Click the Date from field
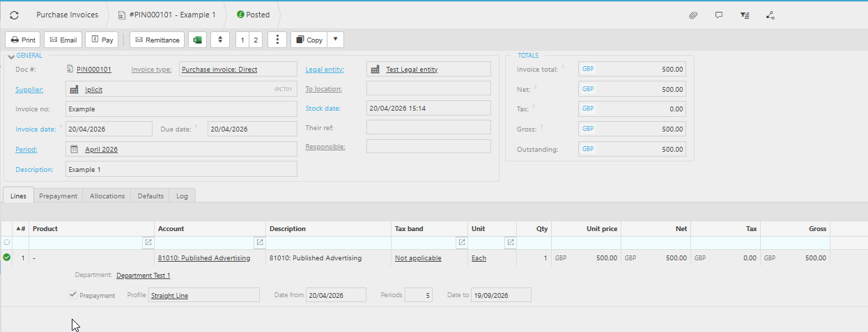The width and height of the screenshot is (868, 332). tap(336, 295)
